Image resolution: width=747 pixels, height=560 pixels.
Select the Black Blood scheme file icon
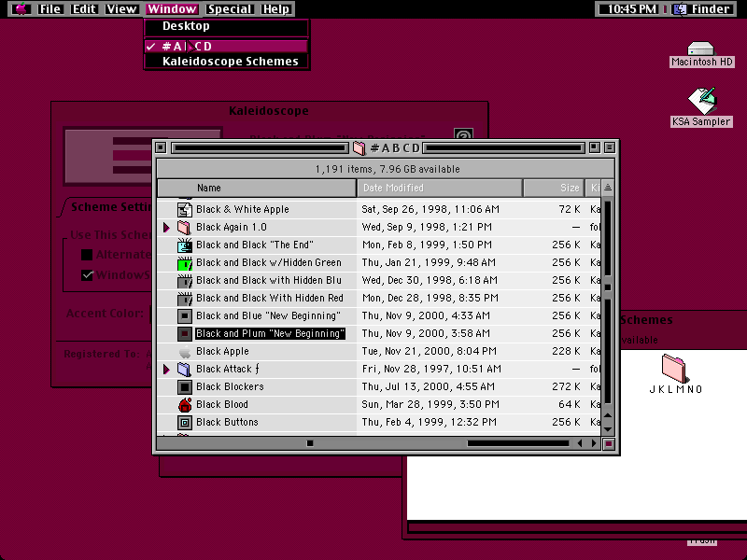(x=185, y=405)
